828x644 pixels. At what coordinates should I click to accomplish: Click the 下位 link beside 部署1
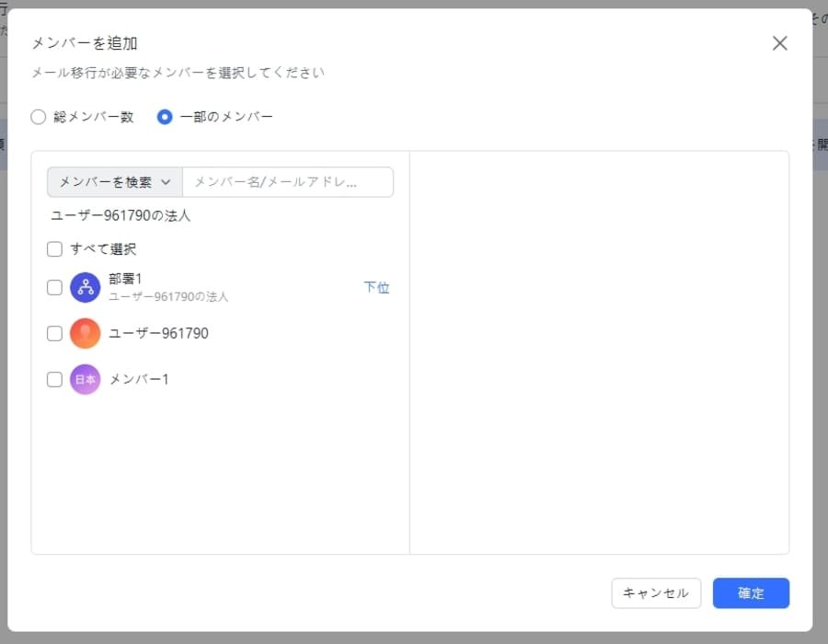click(x=376, y=287)
